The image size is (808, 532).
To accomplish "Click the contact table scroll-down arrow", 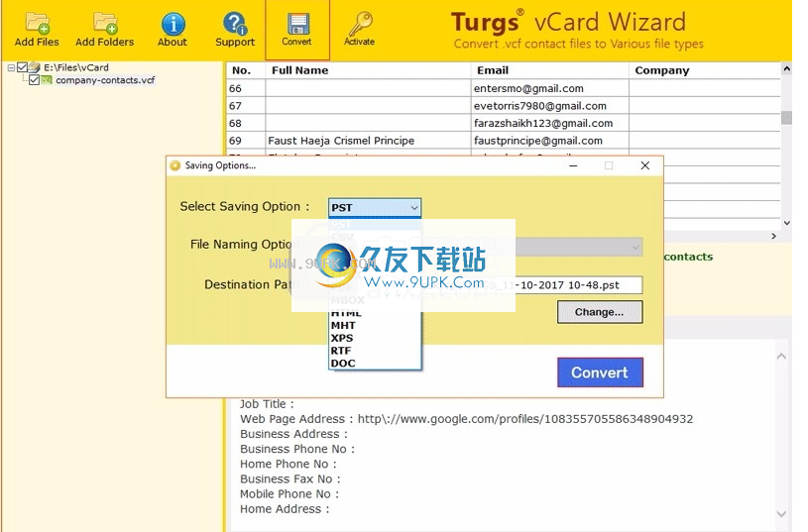I will [x=786, y=223].
